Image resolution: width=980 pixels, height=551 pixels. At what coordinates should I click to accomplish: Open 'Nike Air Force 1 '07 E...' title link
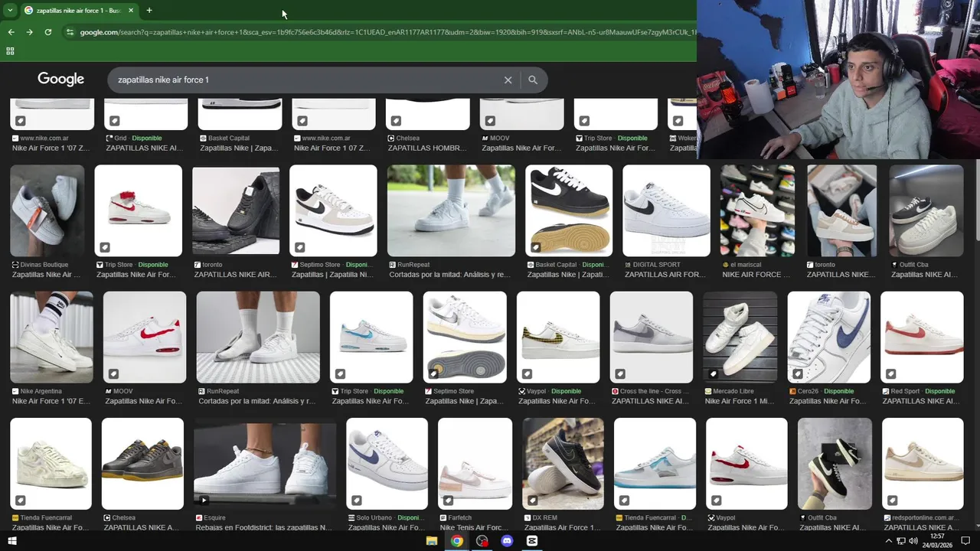pos(51,401)
